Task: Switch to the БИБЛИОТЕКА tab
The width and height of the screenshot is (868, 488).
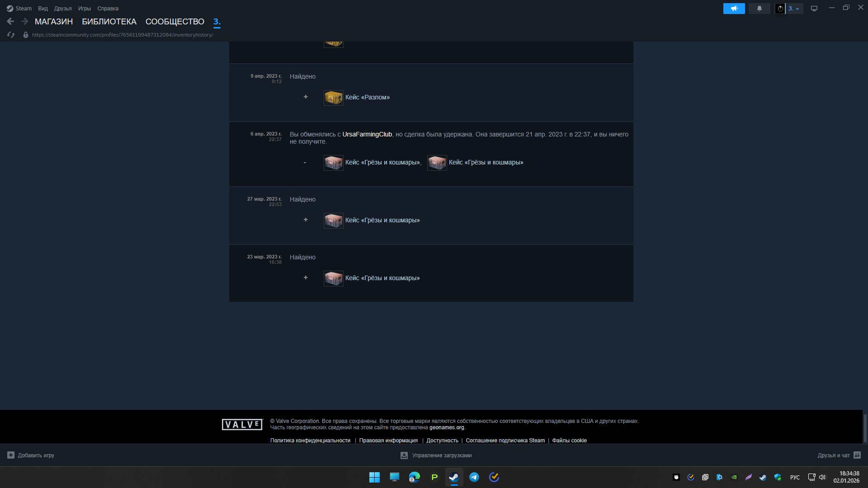Action: 109,22
